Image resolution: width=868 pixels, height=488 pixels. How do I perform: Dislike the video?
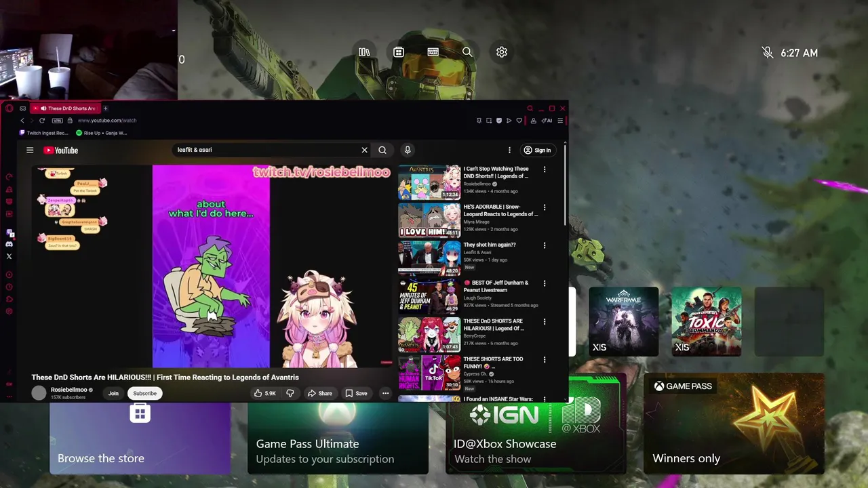tap(290, 393)
